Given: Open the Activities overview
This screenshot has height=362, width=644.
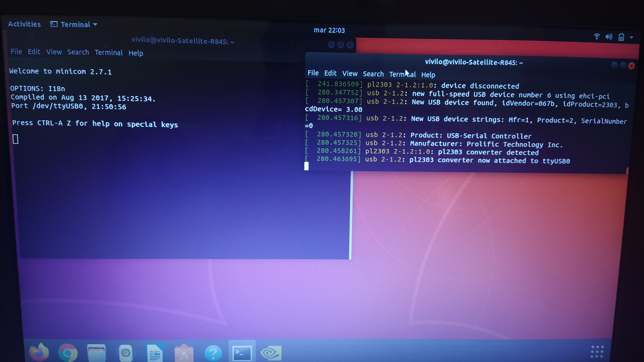Looking at the screenshot, I should tap(24, 24).
